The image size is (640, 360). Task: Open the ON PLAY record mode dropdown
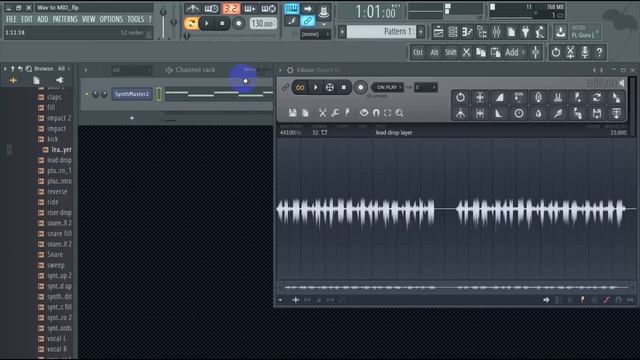(x=387, y=87)
